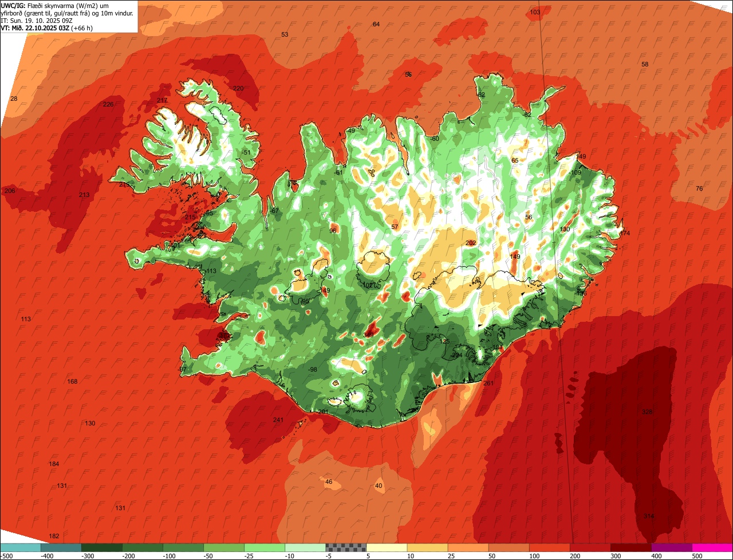Pick the bright light green -25 swatch
Viewport: 733px width, 560px height.
265,547
